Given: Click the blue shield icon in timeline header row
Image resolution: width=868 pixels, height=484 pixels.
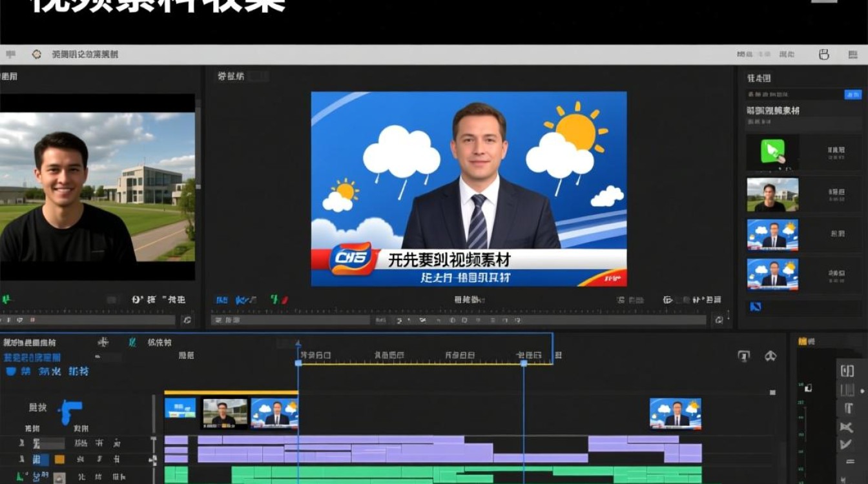Looking at the screenshot, I should [x=10, y=372].
